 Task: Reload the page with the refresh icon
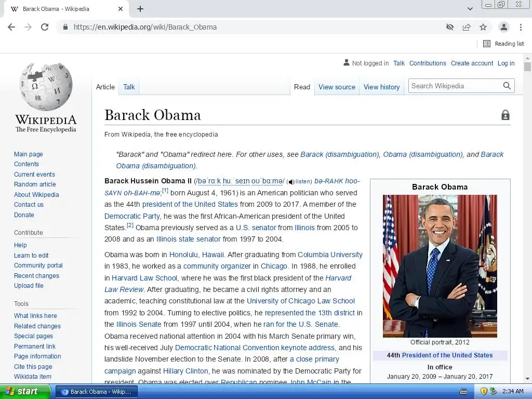45,27
